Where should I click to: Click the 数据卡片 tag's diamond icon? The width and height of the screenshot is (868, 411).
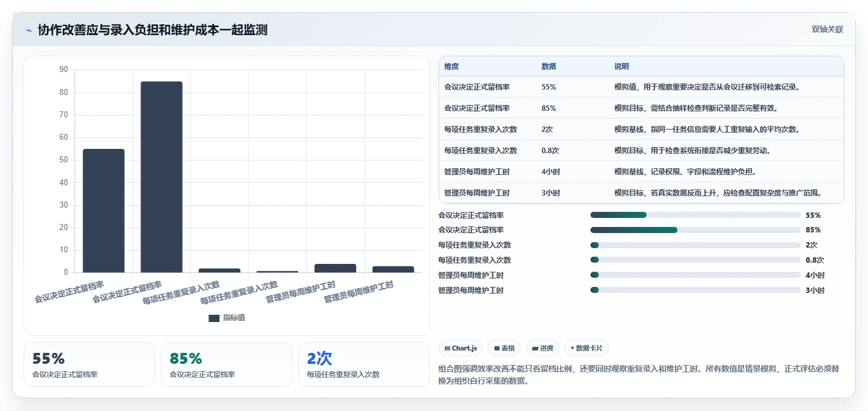pyautogui.click(x=572, y=348)
